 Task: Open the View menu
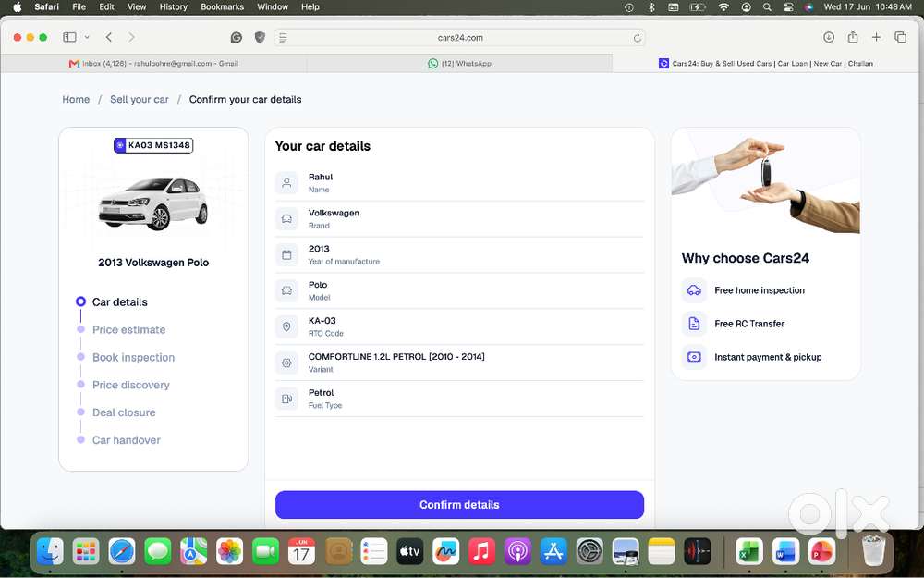coord(137,7)
